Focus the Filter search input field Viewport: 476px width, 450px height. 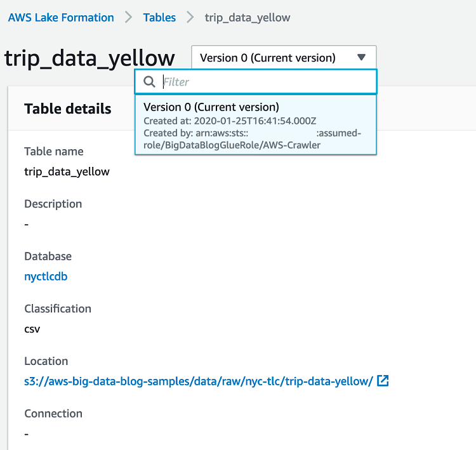click(256, 82)
